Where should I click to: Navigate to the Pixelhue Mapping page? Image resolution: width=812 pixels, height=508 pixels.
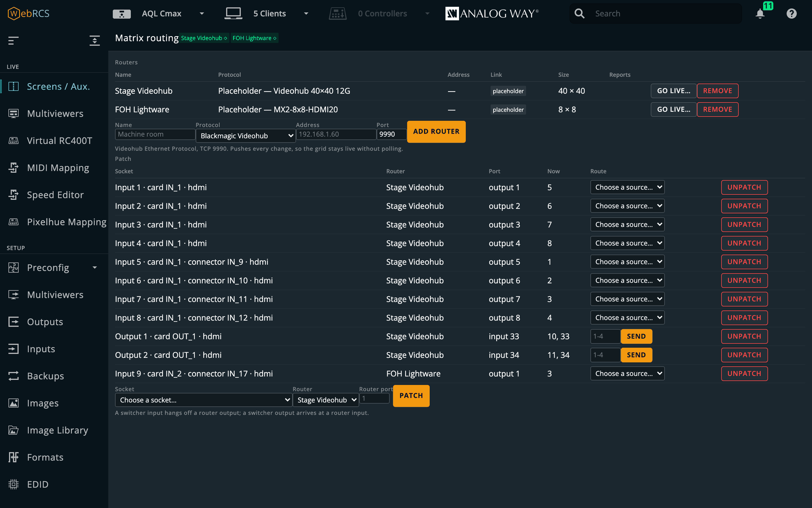click(67, 222)
